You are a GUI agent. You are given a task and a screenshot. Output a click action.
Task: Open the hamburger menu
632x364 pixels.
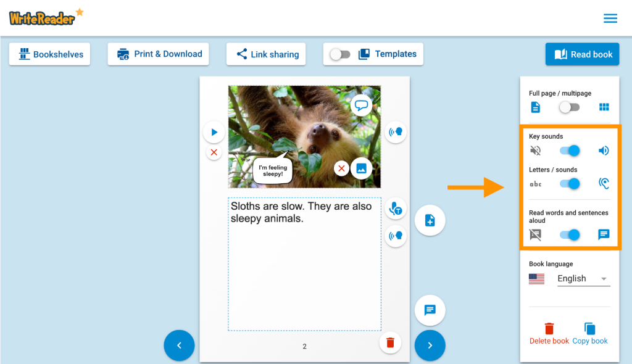pos(610,18)
